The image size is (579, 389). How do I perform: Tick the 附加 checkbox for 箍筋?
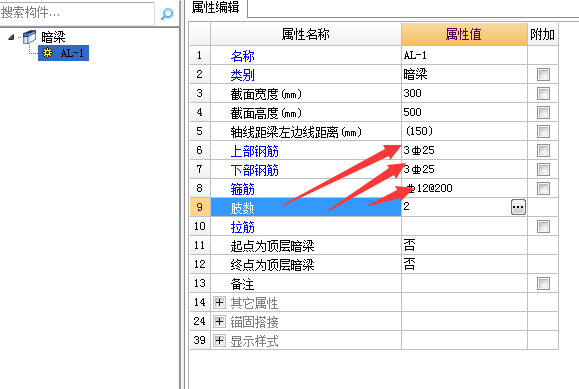[543, 188]
